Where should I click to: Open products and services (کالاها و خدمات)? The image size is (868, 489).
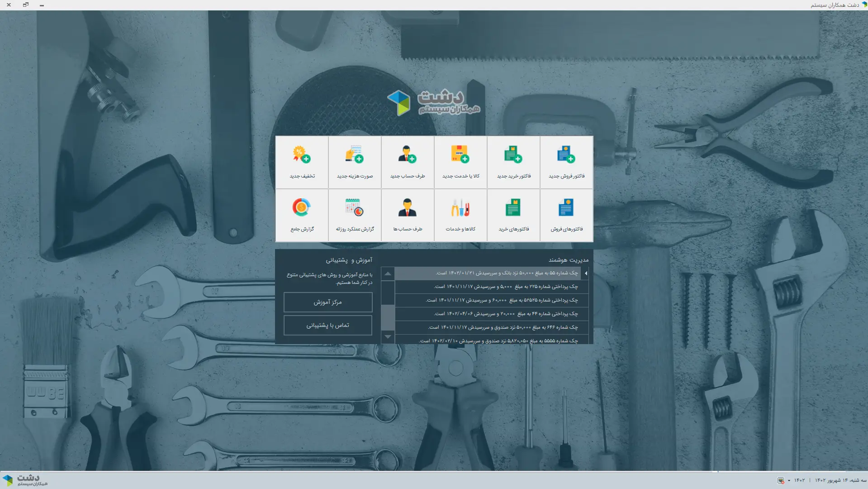click(460, 215)
